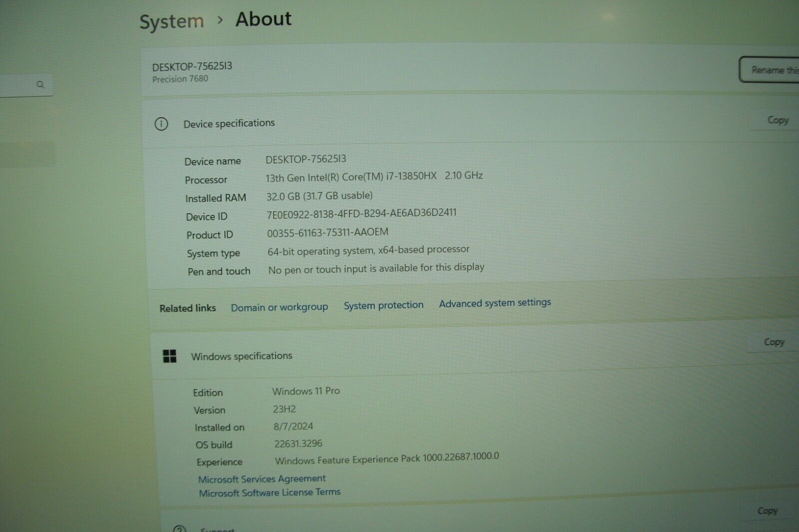The image size is (799, 532).
Task: Go back to System in breadcrumb
Action: coord(172,21)
